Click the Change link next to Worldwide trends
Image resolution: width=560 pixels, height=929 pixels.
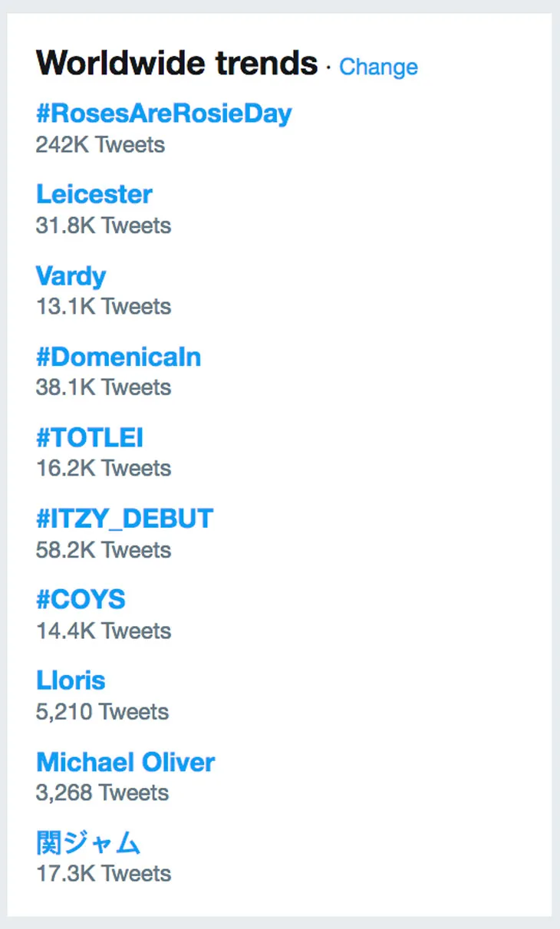tap(378, 67)
